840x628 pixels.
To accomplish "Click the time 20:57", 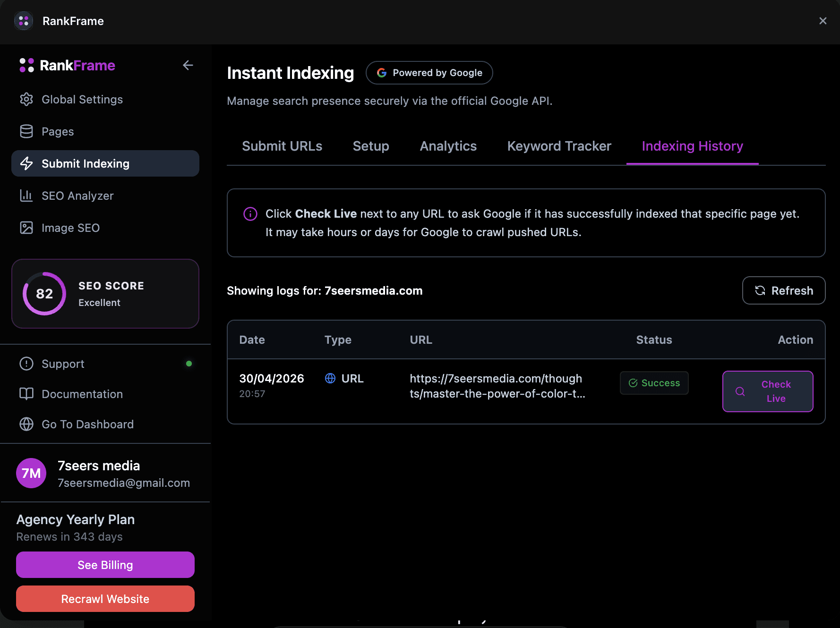I will point(252,394).
